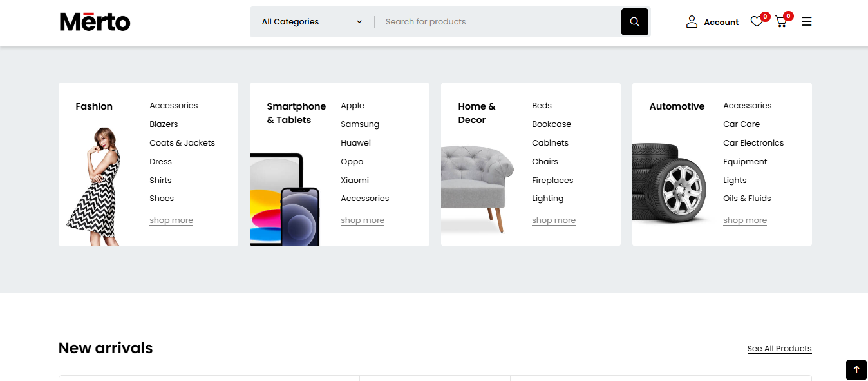868x381 pixels.
Task: Open the wishlist heart icon
Action: point(757,22)
